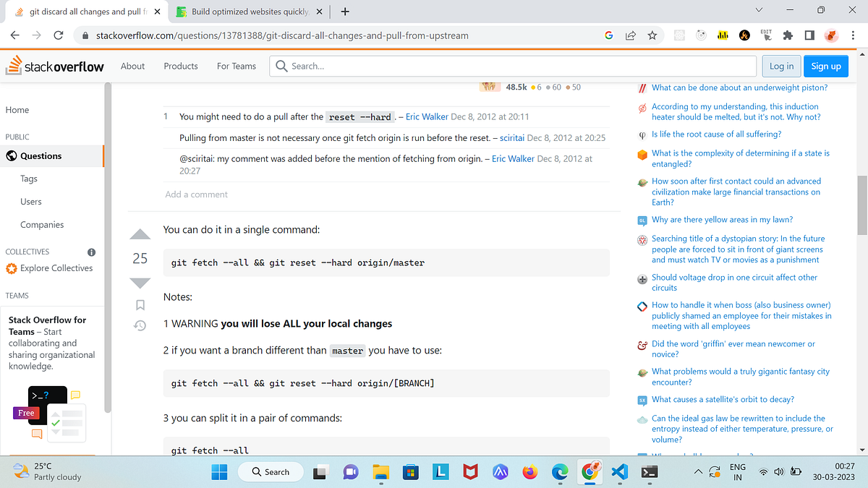
Task: Toggle the browser side panel
Action: click(809, 35)
